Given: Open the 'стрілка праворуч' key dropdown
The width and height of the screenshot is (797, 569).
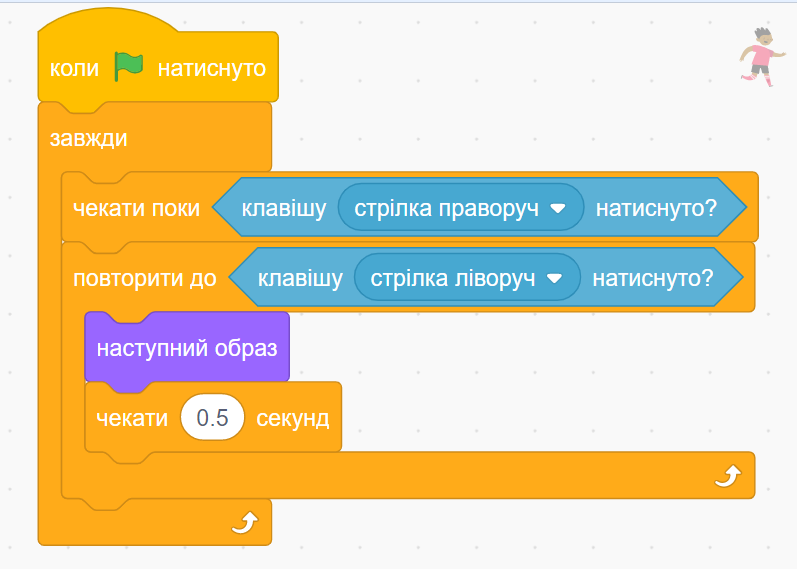Looking at the screenshot, I should (461, 207).
